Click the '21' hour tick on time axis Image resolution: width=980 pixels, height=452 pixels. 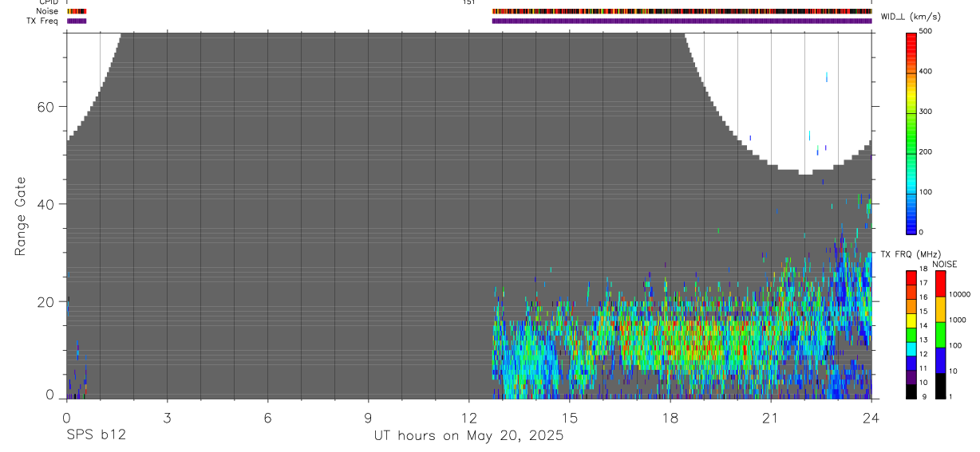pyautogui.click(x=770, y=418)
